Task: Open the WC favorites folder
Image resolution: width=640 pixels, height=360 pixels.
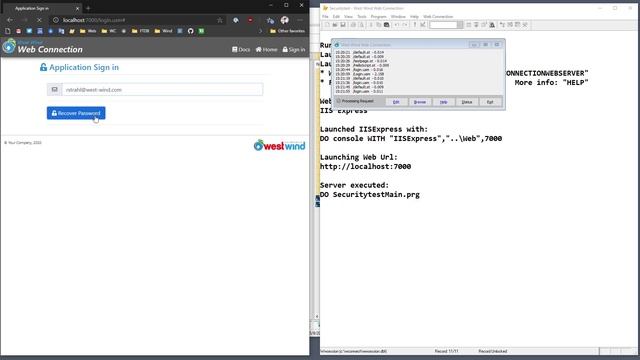Action: pos(109,31)
